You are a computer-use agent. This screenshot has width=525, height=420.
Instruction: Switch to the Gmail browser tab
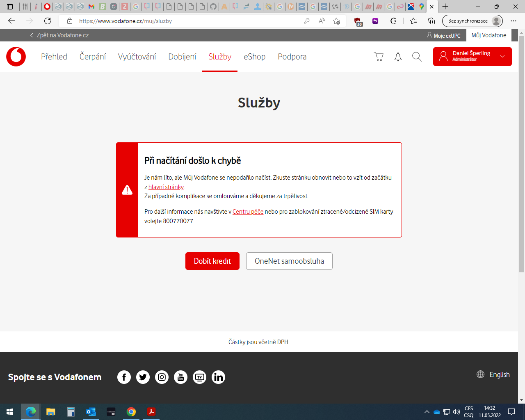pos(91,7)
